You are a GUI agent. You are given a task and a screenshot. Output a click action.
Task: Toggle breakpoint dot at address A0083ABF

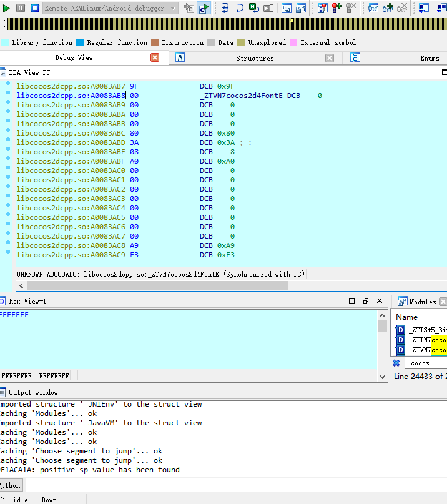click(8, 158)
